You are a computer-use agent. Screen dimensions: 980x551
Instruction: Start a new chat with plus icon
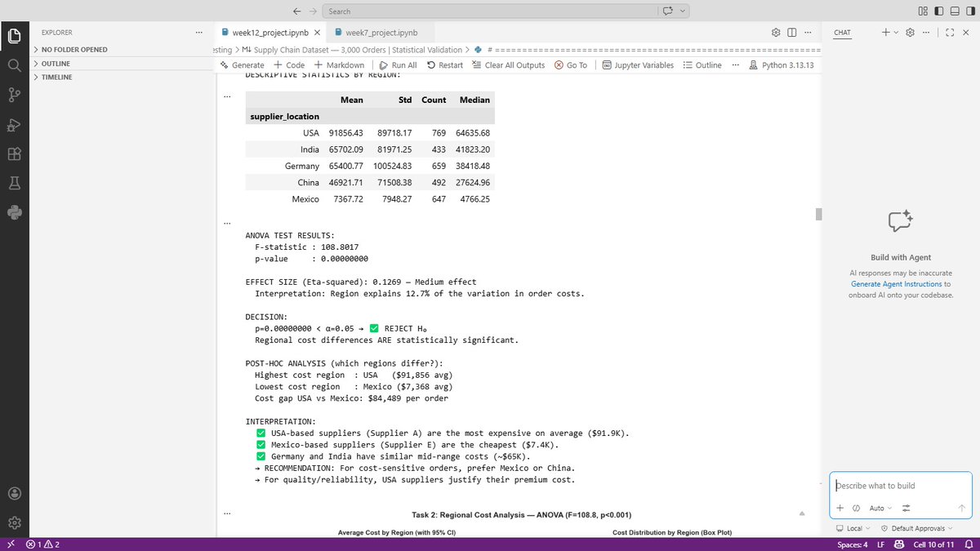[x=885, y=33]
